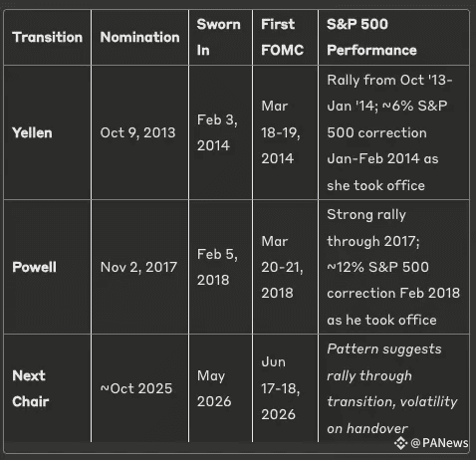This screenshot has width=476, height=460.
Task: Select the Powell row label
Action: [34, 267]
